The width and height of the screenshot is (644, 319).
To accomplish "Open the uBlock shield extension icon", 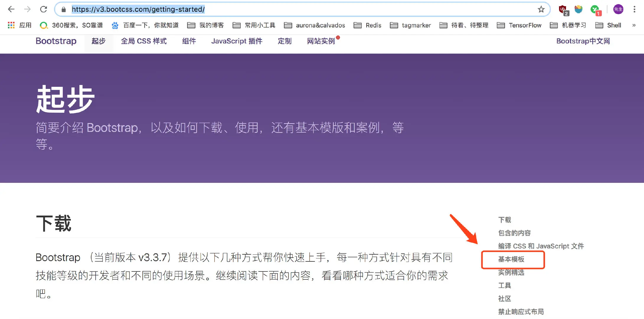I will point(563,9).
